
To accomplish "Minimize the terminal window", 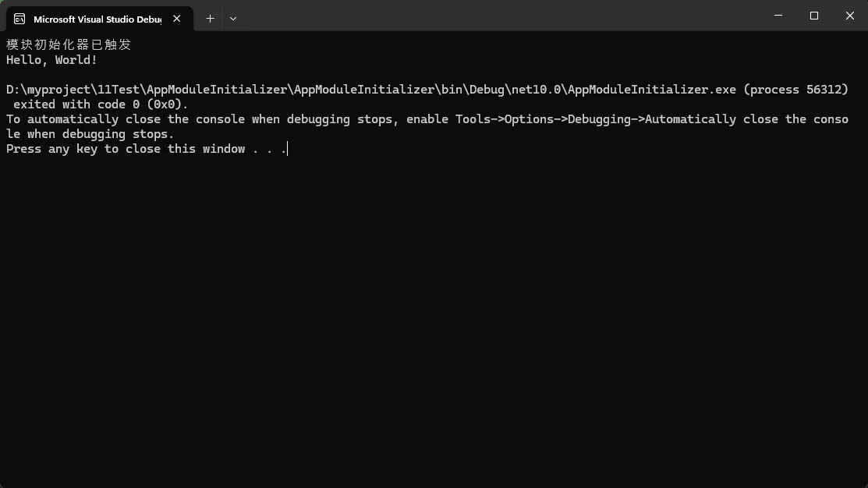I will 778,16.
